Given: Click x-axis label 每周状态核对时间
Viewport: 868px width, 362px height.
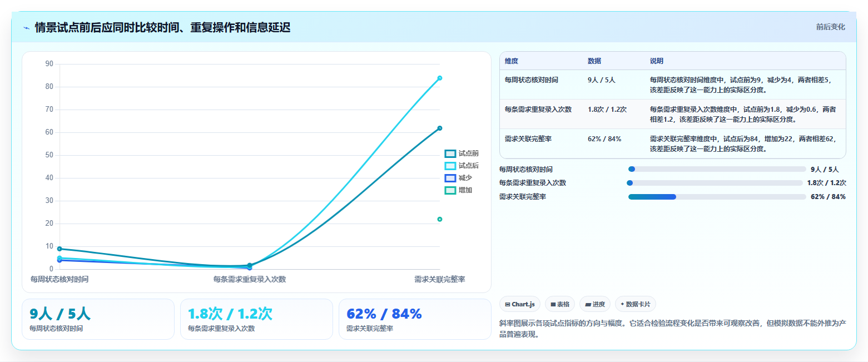Looking at the screenshot, I should (59, 279).
